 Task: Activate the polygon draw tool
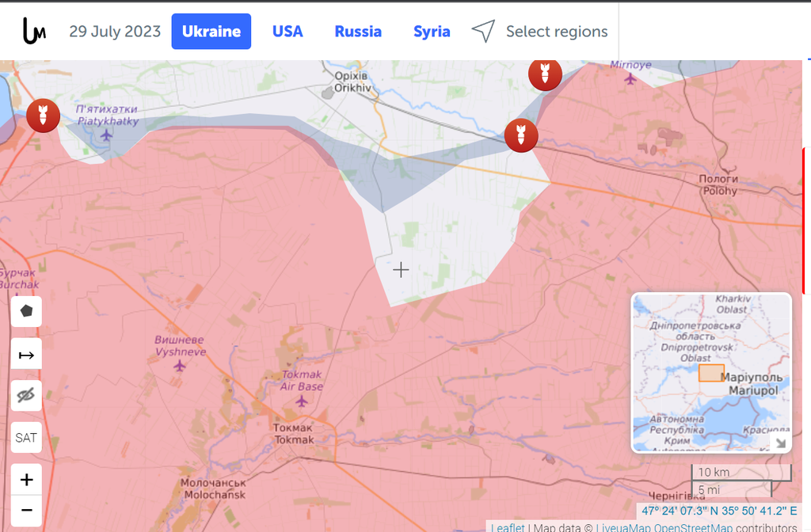point(26,311)
